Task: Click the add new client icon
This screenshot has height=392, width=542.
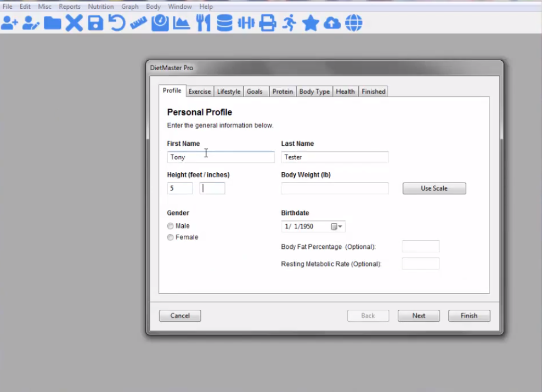Action: coord(10,22)
